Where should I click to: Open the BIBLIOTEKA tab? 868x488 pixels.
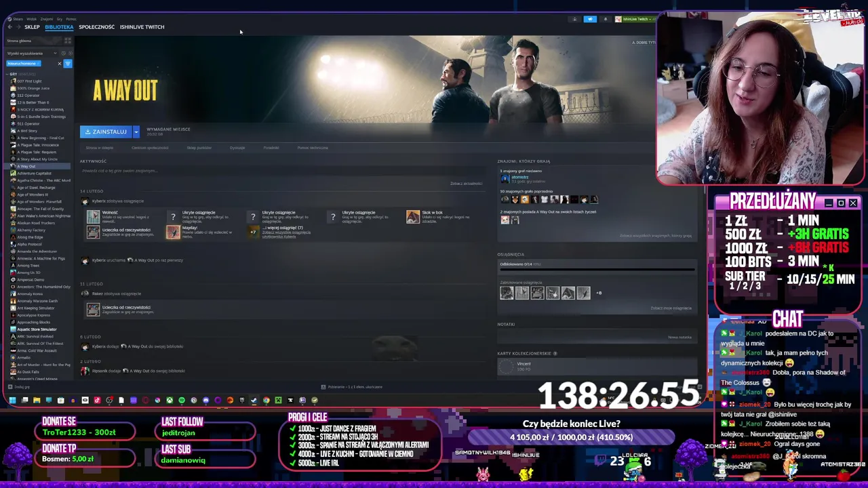coord(59,27)
